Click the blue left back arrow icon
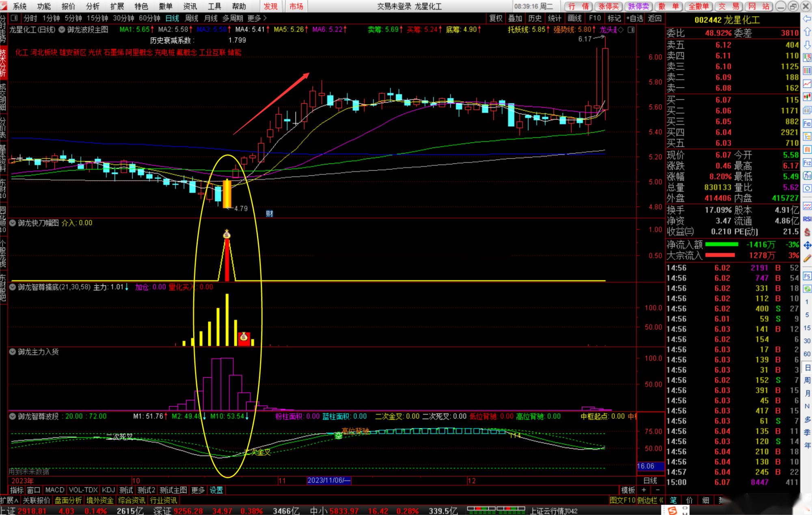 click(807, 19)
